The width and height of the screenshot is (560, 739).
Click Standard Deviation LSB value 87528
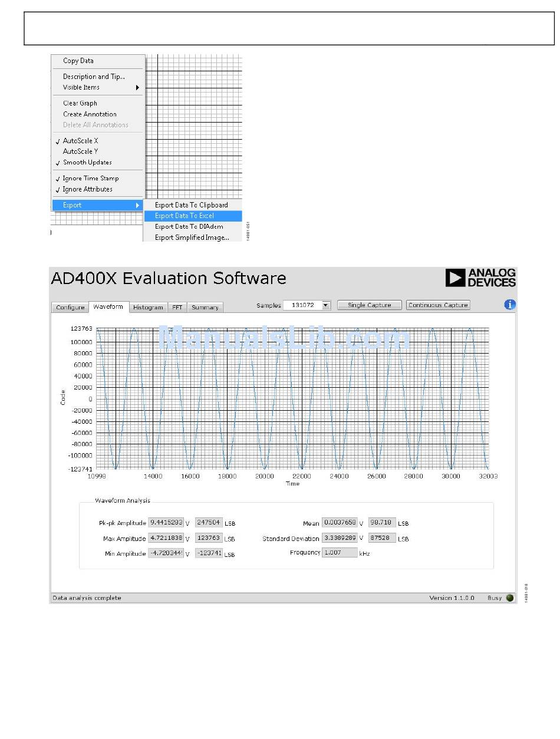coord(382,538)
